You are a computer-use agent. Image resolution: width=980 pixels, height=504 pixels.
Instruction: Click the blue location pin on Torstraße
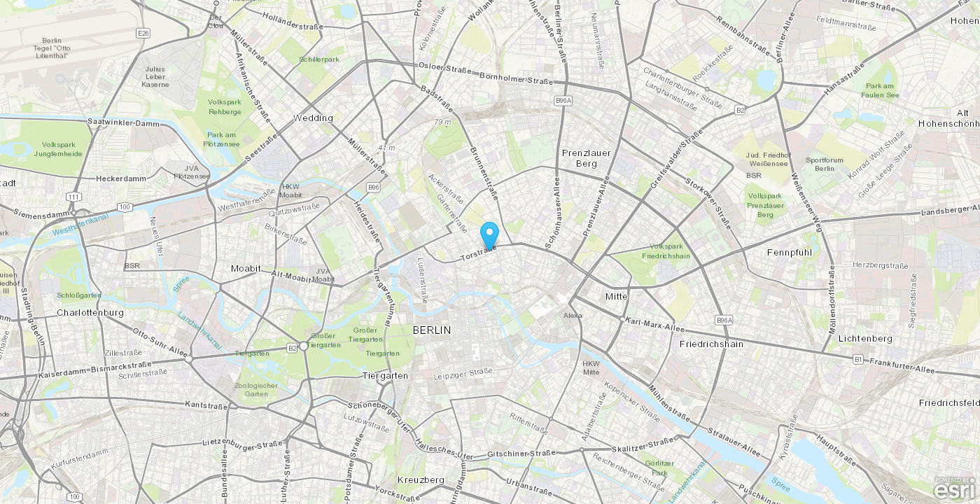coord(489,235)
